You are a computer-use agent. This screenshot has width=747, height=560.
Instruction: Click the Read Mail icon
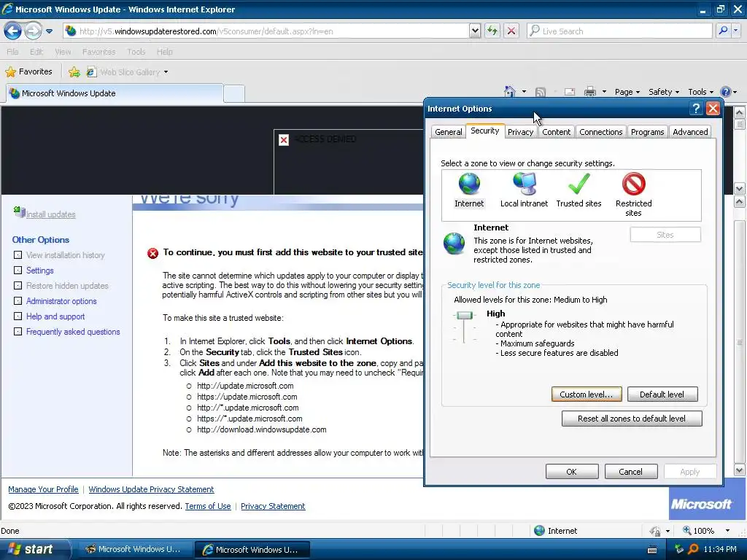point(569,92)
